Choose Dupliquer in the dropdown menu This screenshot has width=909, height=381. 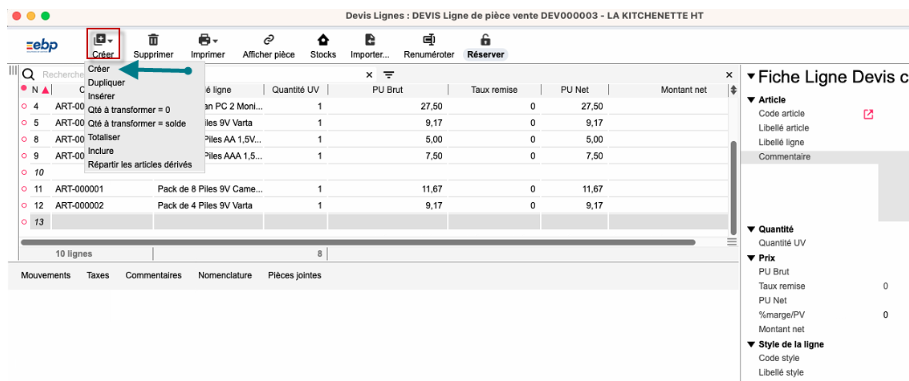107,82
